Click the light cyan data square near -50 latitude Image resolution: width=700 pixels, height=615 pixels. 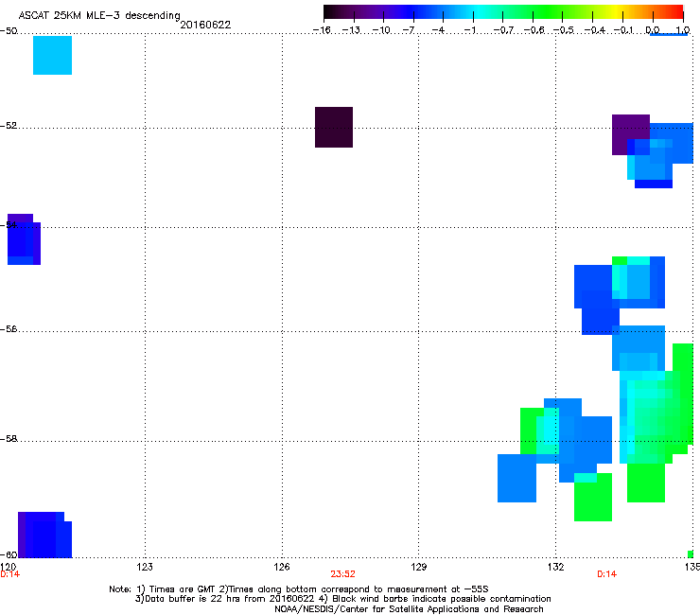click(52, 56)
